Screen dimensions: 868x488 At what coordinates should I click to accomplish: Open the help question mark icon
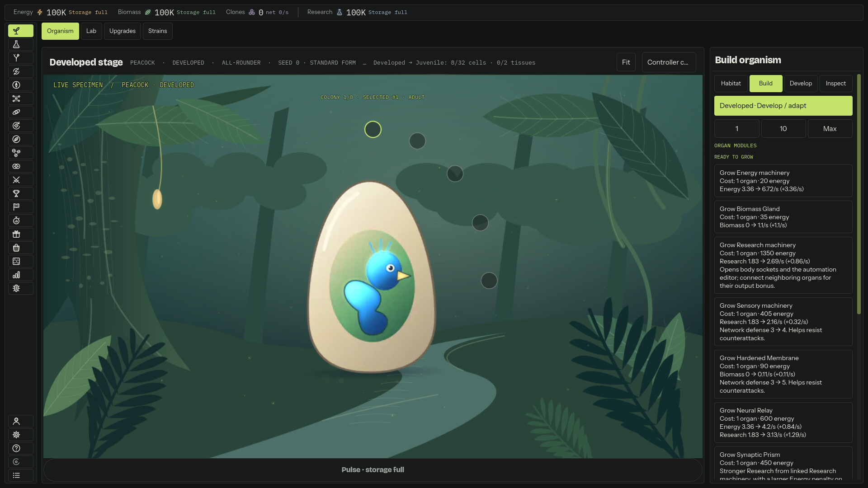point(20,448)
